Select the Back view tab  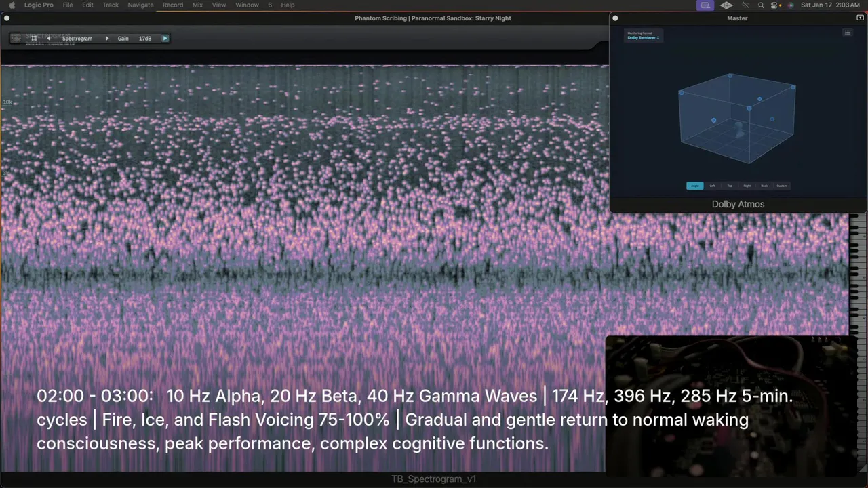[x=764, y=186]
